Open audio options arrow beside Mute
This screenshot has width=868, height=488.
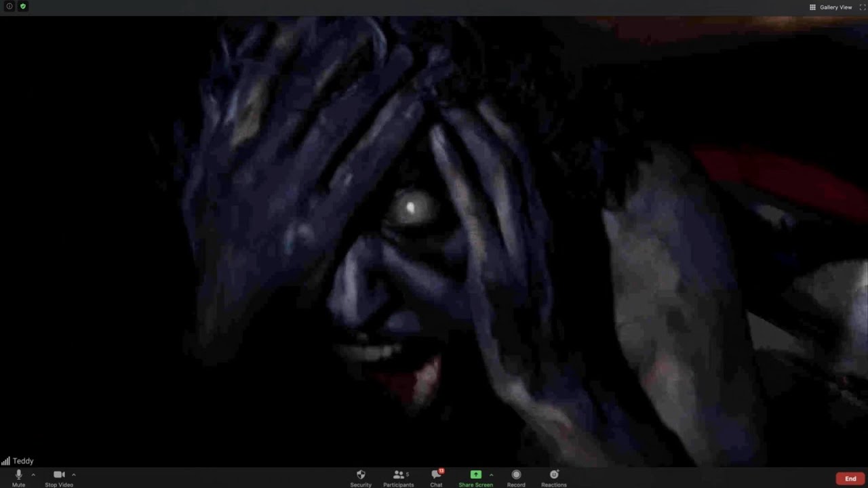coord(33,474)
